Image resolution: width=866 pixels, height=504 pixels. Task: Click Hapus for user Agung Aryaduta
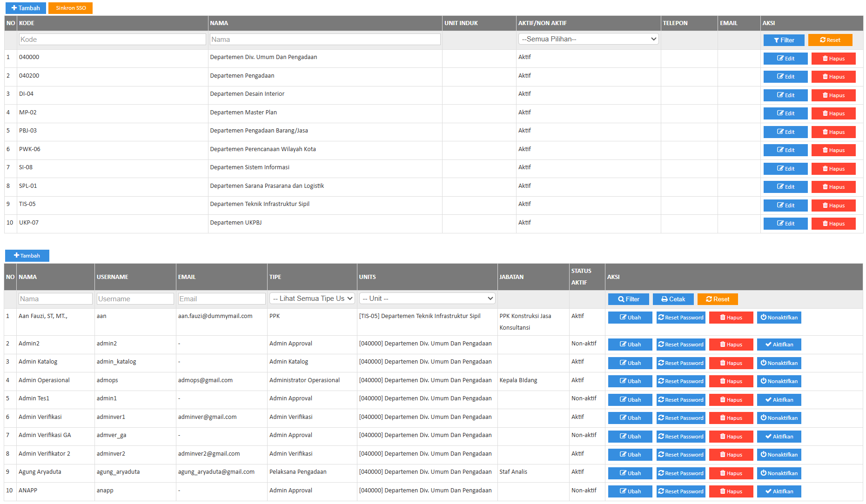click(731, 473)
